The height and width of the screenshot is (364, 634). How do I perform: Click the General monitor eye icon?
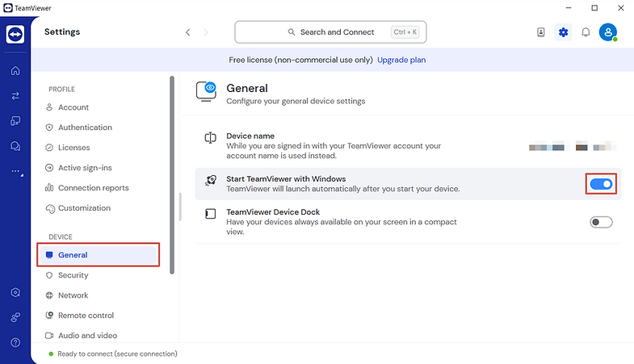click(x=206, y=91)
